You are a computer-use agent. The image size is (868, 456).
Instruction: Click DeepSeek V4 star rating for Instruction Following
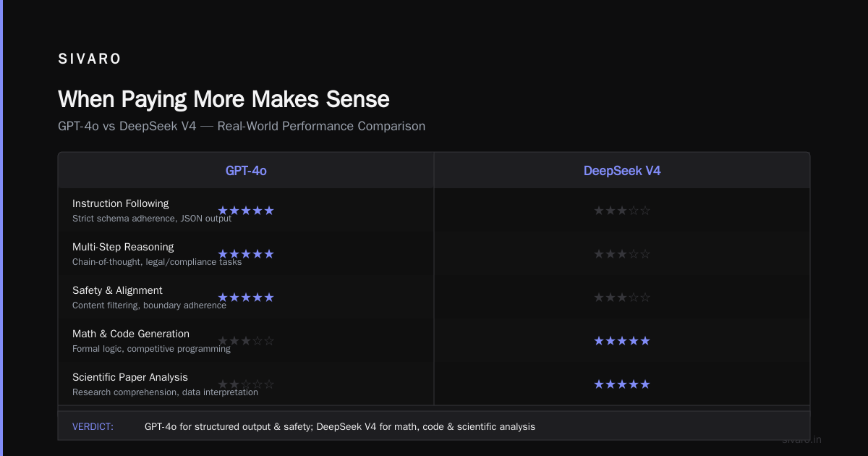tap(622, 211)
